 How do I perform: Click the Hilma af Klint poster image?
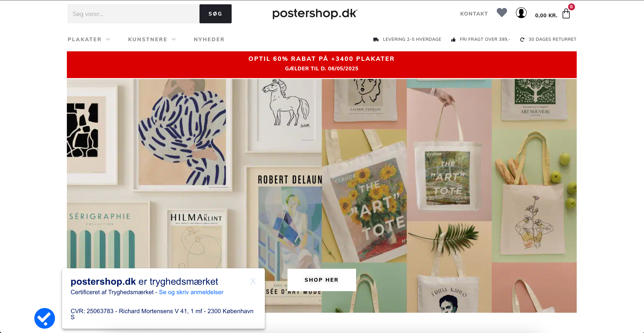coord(196,239)
